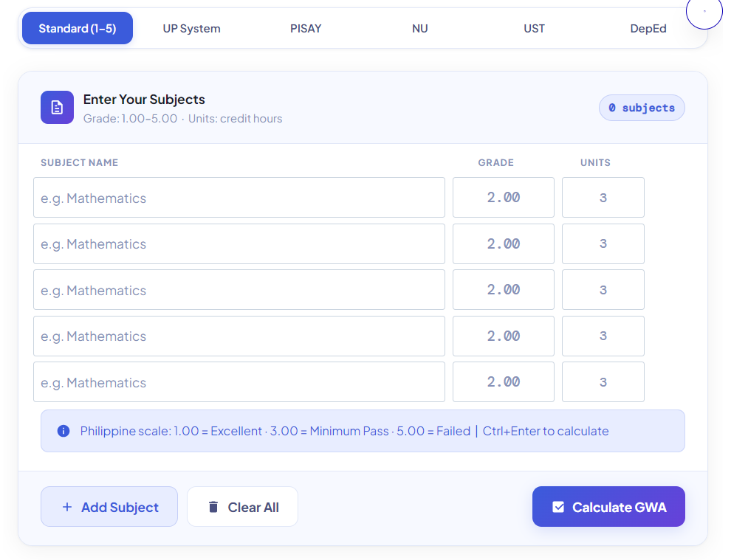Switch to the UP System tab
This screenshot has width=748, height=560.
pos(191,28)
